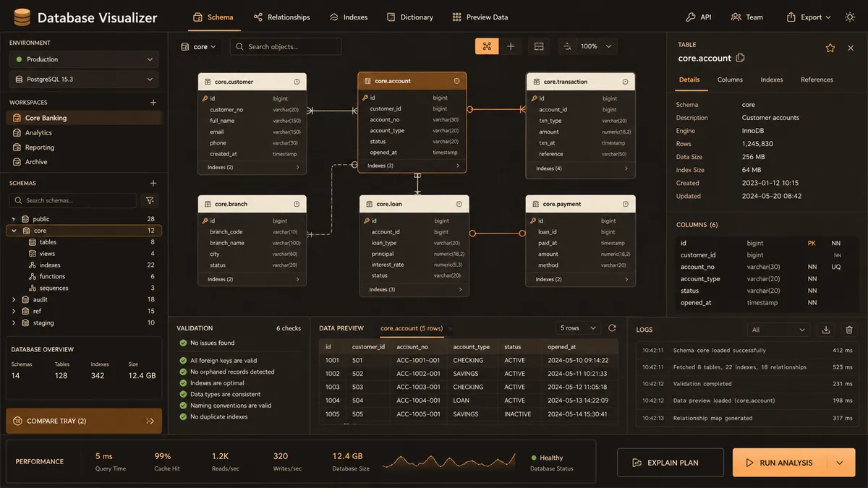Open core.loan table options icon
The image size is (868, 488).
(459, 204)
